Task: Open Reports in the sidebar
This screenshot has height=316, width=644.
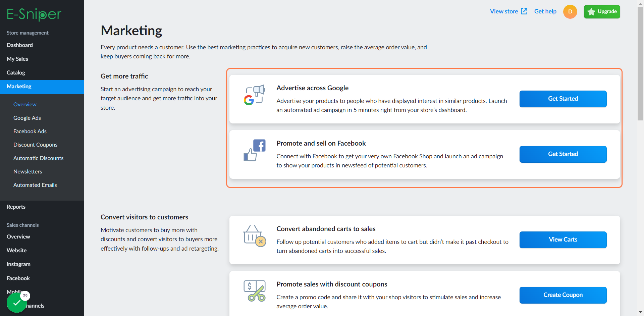Action: (x=42, y=207)
